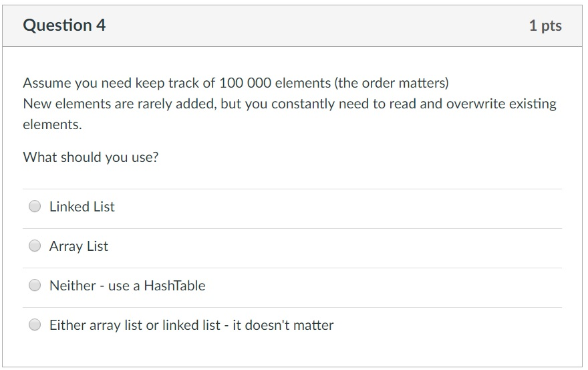Select the Linked List radio button

pyautogui.click(x=35, y=207)
